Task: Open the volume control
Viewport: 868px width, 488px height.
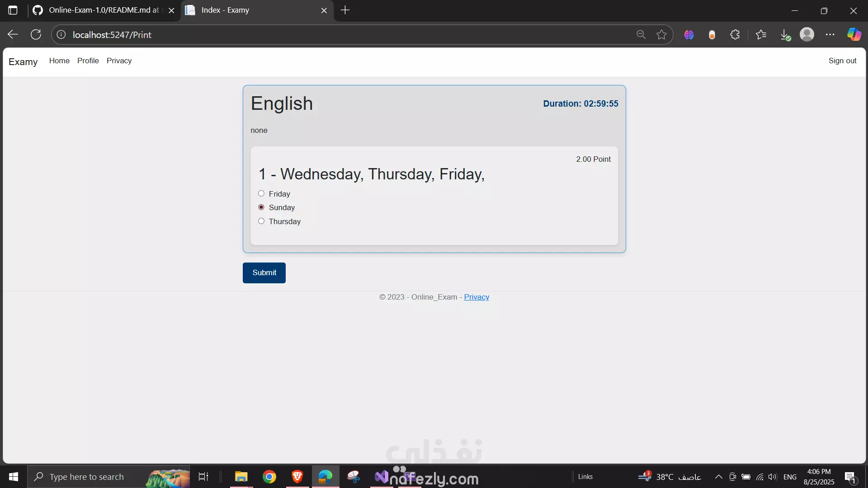Action: [x=773, y=477]
